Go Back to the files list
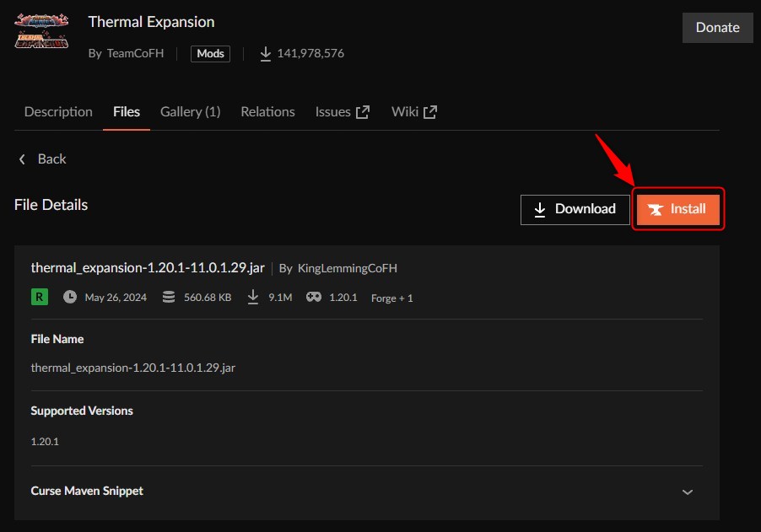 click(x=42, y=159)
